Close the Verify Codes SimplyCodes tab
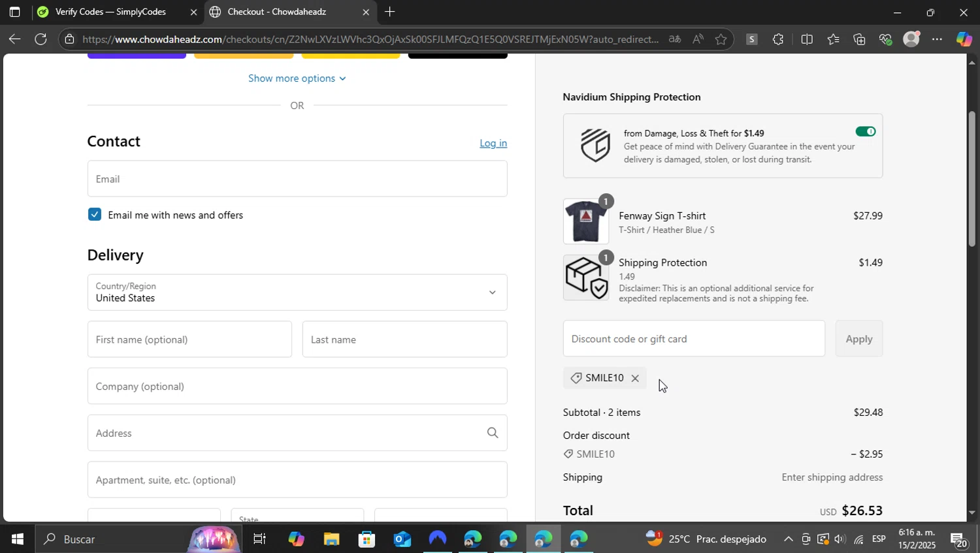Image resolution: width=980 pixels, height=553 pixels. point(193,12)
